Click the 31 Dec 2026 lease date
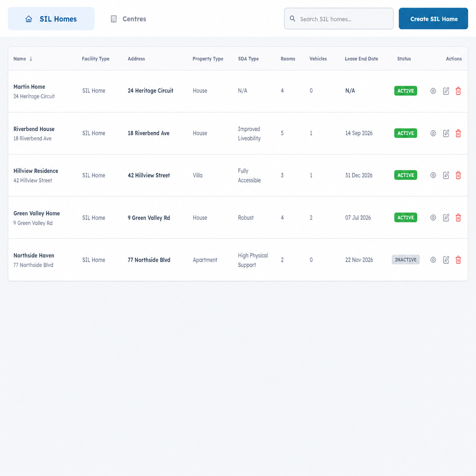This screenshot has width=476, height=476. click(359, 175)
